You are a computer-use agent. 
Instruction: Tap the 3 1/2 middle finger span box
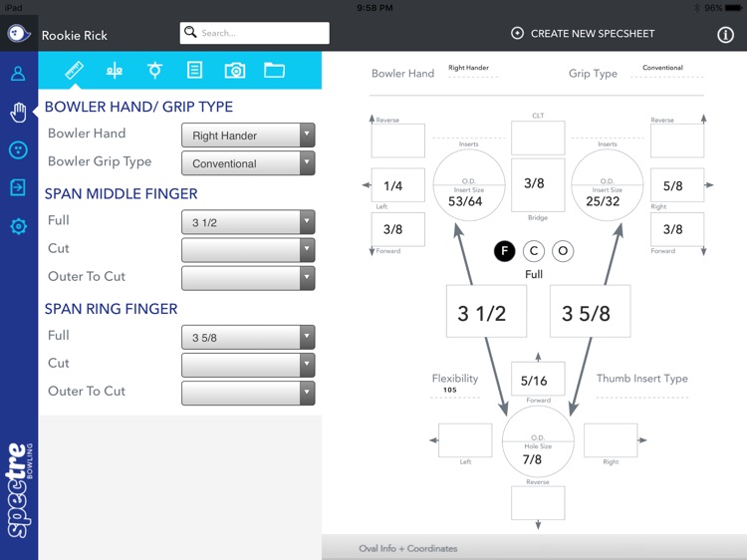click(x=486, y=311)
